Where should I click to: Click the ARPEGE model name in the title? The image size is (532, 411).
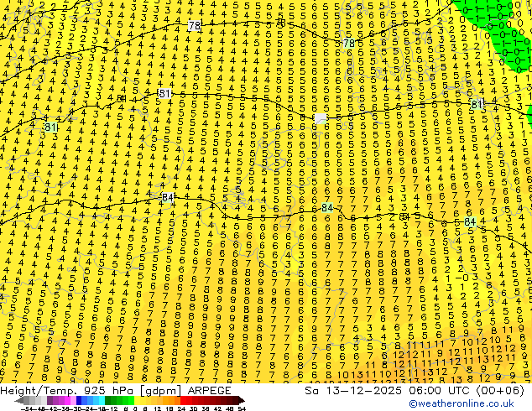[209, 391]
